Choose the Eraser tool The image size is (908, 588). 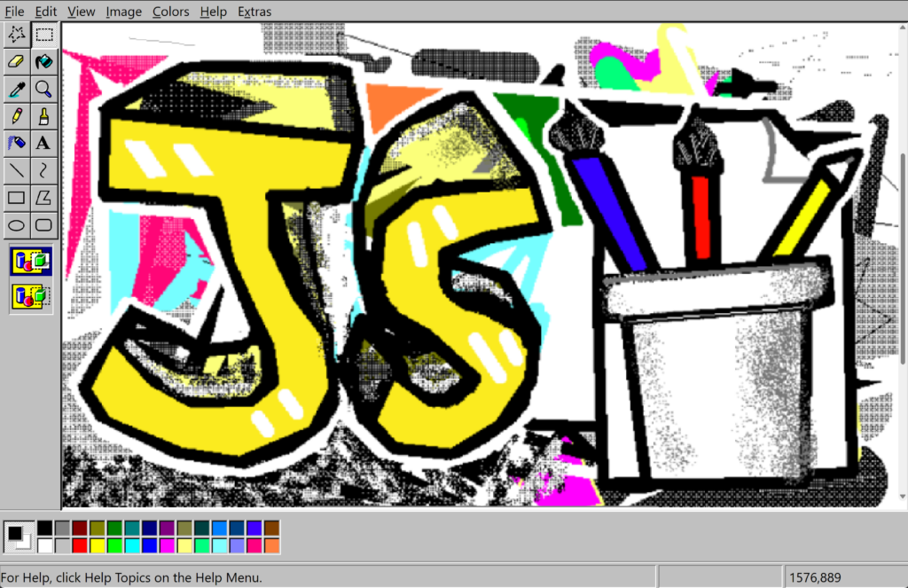(17, 62)
